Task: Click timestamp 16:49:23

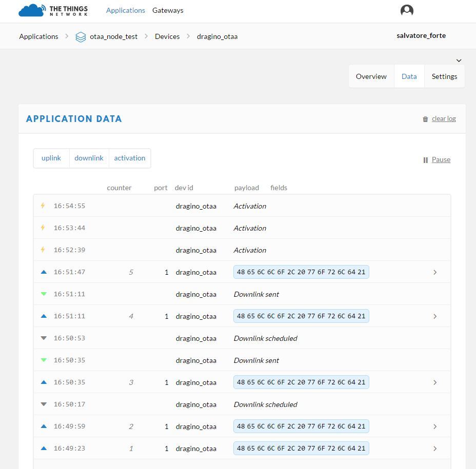Action: pos(70,448)
